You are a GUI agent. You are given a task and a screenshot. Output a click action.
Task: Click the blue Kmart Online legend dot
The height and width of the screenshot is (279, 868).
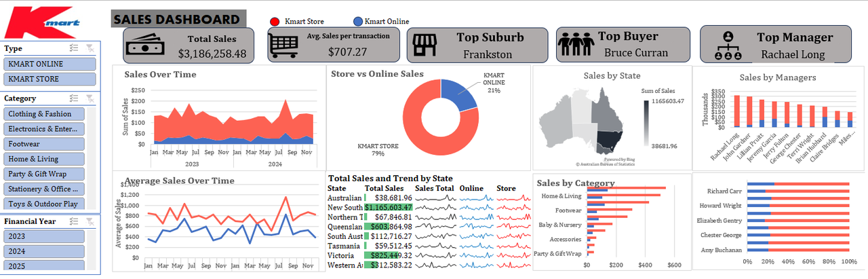[358, 22]
